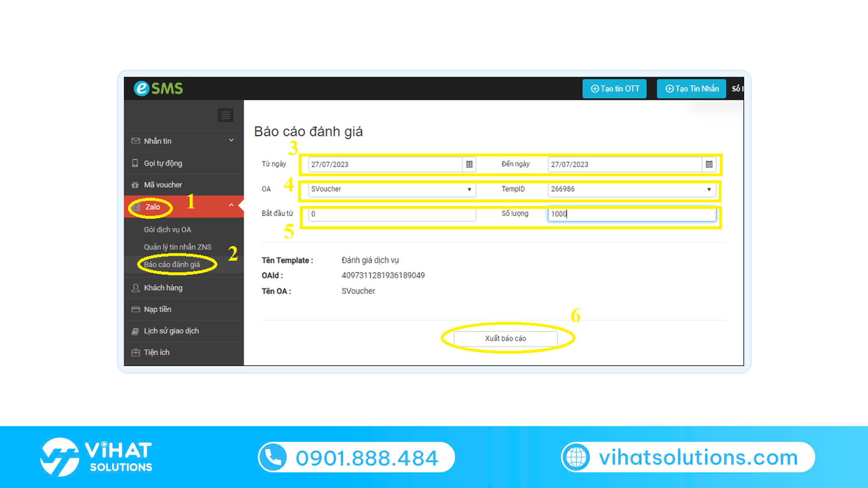This screenshot has height=488, width=868.
Task: Click the Nhắn tin envelope icon
Action: pos(135,141)
